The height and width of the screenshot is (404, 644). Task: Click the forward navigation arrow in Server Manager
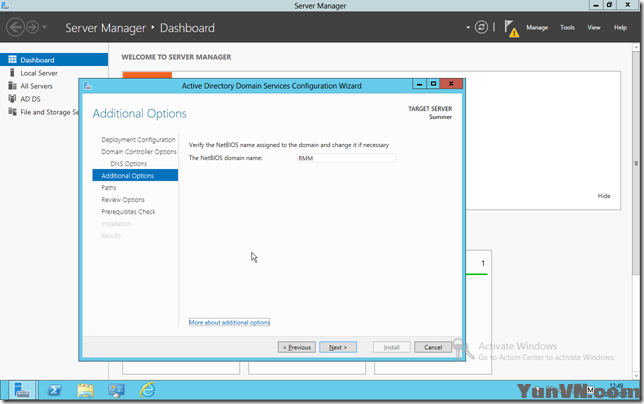pyautogui.click(x=32, y=28)
